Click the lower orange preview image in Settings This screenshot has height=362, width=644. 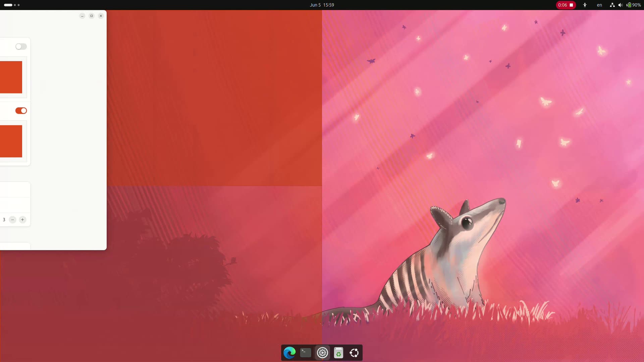pyautogui.click(x=11, y=141)
